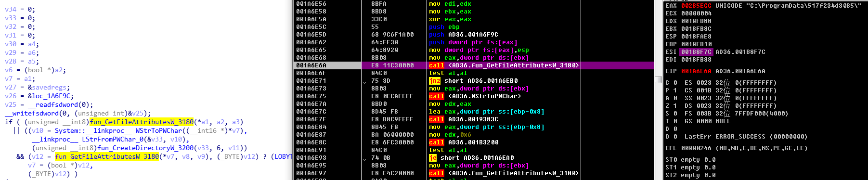Toggle the C carry flag value

[x=675, y=83]
